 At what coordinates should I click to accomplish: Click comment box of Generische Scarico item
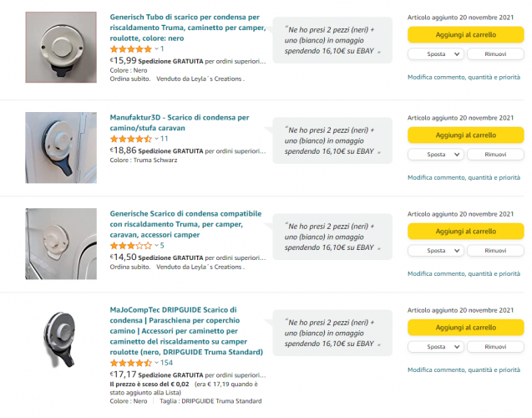332,238
